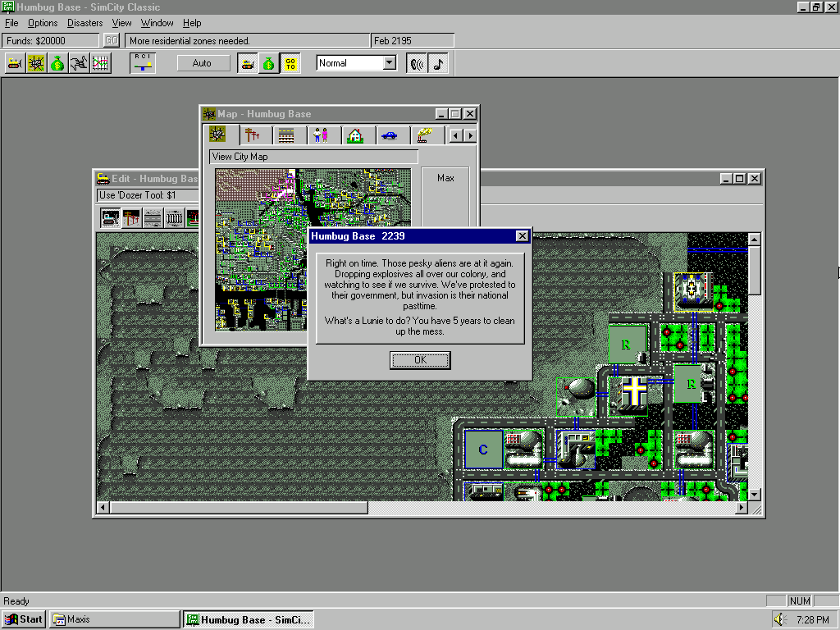Screen dimensions: 840x630
Task: Toggle the GO TO auto-goto option
Action: [290, 62]
